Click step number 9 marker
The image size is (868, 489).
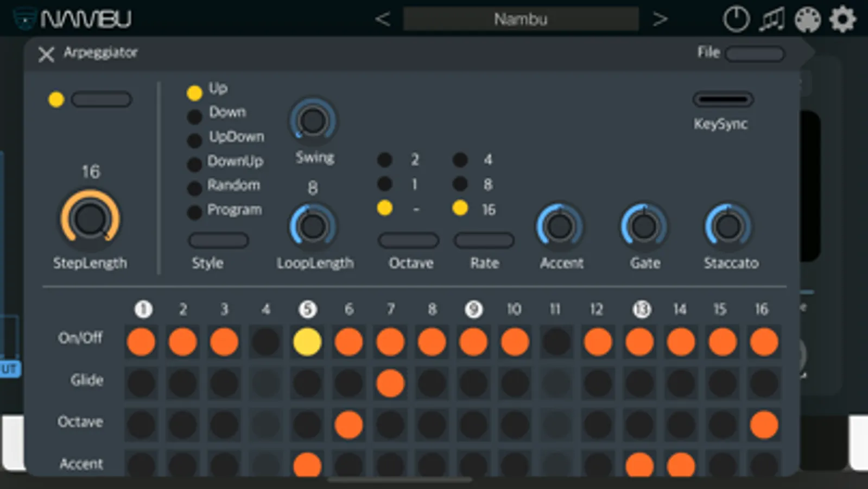pyautogui.click(x=473, y=309)
